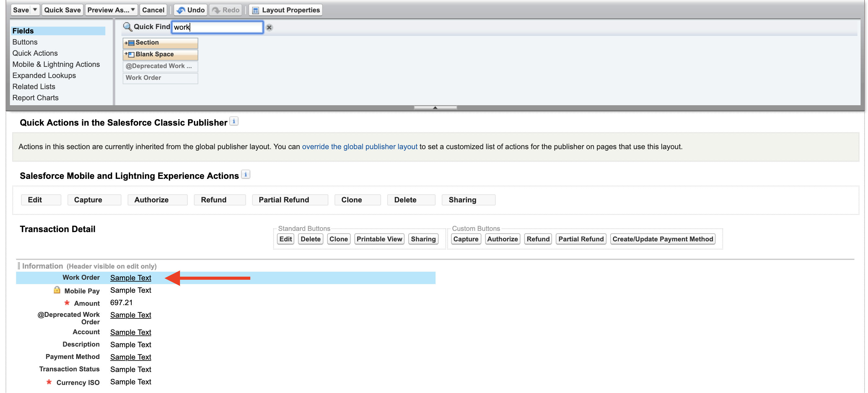Click Create/Update Payment Method button
The height and width of the screenshot is (393, 868).
coord(662,239)
